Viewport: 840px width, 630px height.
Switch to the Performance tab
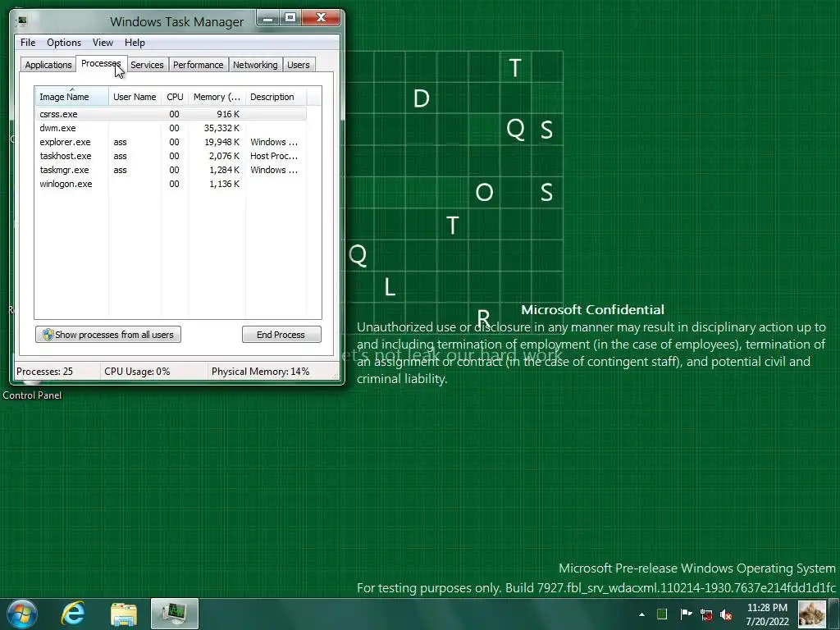coord(199,65)
